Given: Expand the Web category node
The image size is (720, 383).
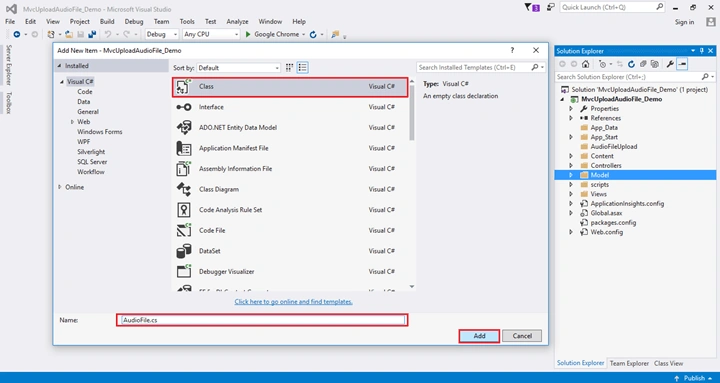Looking at the screenshot, I should 72,122.
